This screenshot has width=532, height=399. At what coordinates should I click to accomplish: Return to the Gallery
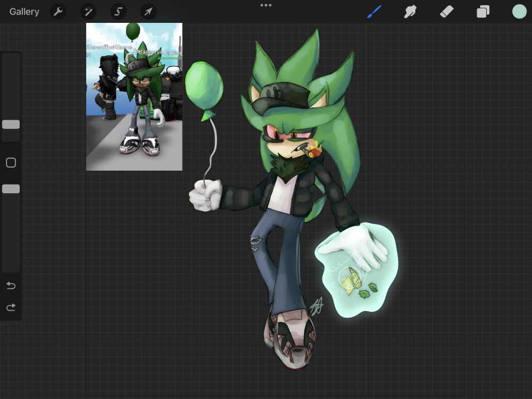(24, 12)
